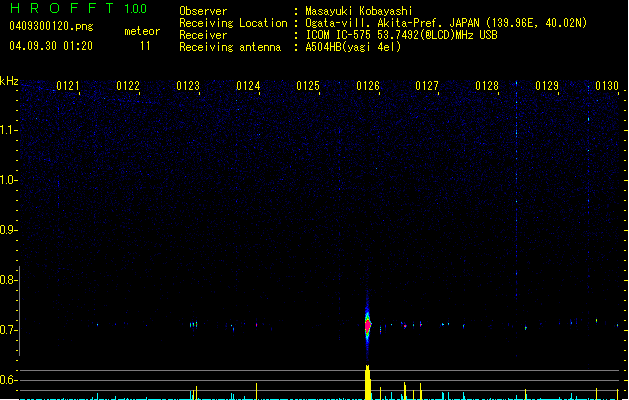
Task: Click the A504HB(yagi 4el) antenna text
Action: coord(353,47)
